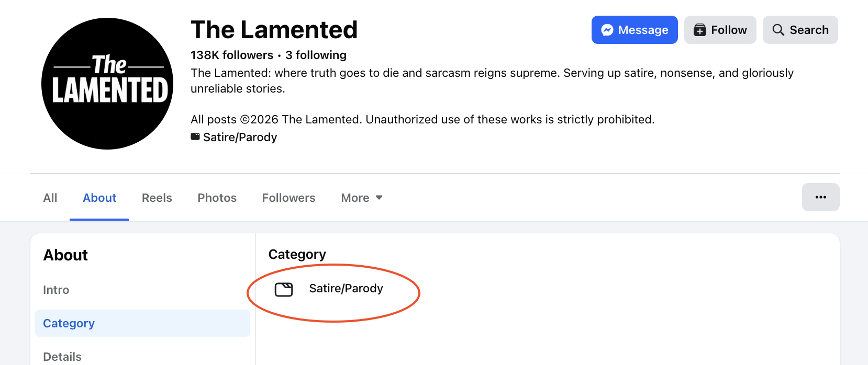Open Intro in About sidebar
The width and height of the screenshot is (868, 365).
[56, 290]
